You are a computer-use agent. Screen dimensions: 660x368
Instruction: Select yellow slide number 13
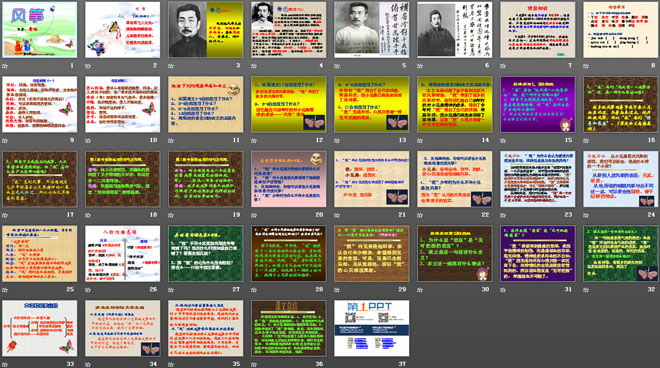pyautogui.click(x=372, y=104)
